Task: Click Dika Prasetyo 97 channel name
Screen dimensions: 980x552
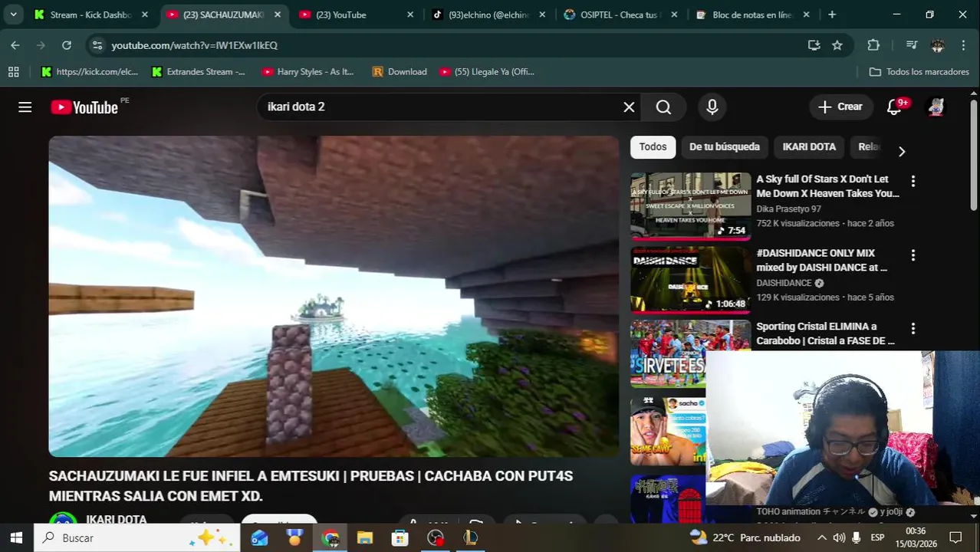Action: coord(788,209)
